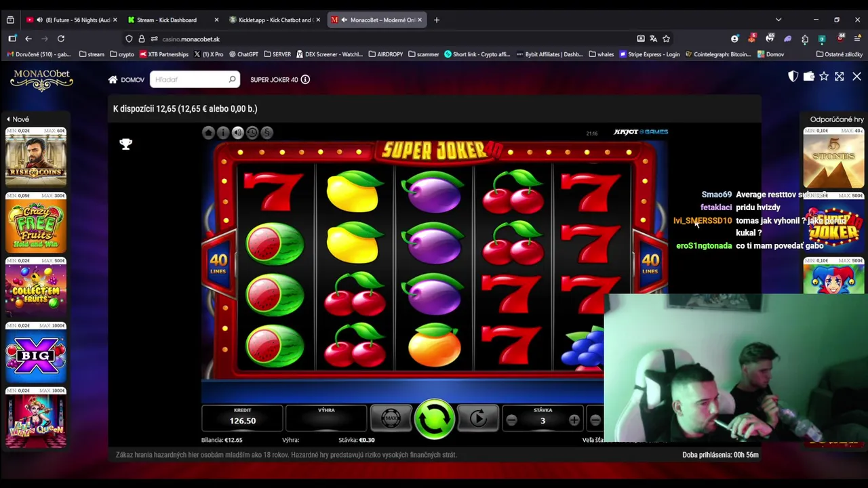Open game home icon in Super Joker
868x488 pixels.
[208, 133]
